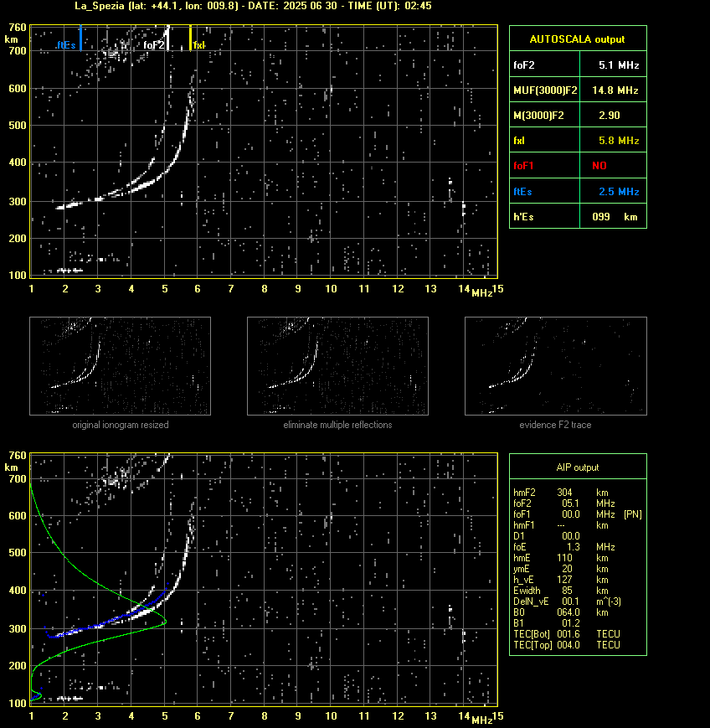Click the B0 value '064.0' in AIP output
This screenshot has height=728, width=710.
click(x=569, y=612)
